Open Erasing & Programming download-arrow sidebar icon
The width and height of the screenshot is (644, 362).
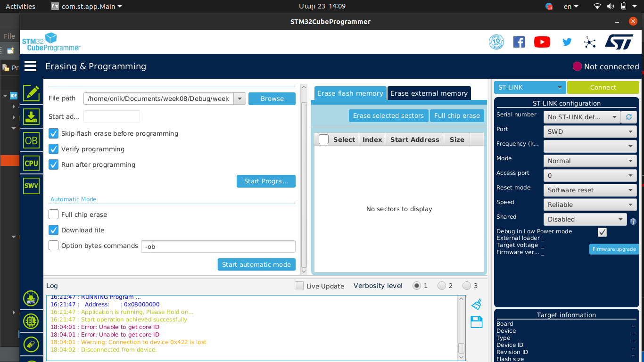tap(31, 116)
